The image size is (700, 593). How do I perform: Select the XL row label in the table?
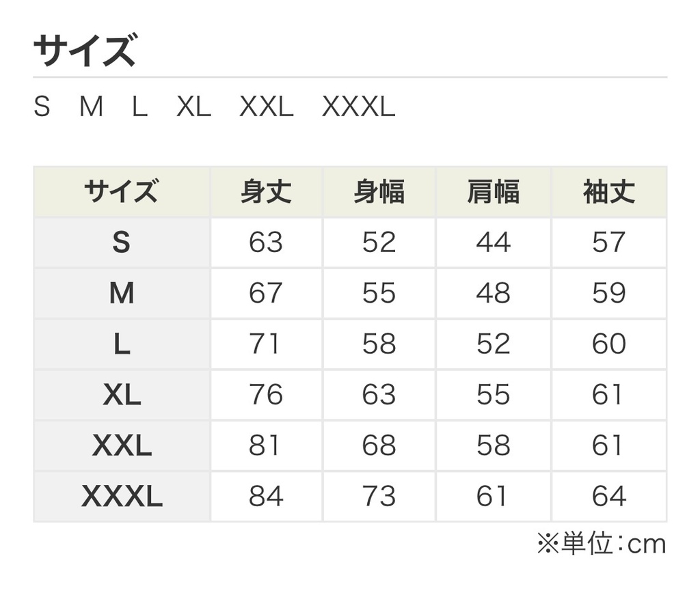pyautogui.click(x=122, y=395)
